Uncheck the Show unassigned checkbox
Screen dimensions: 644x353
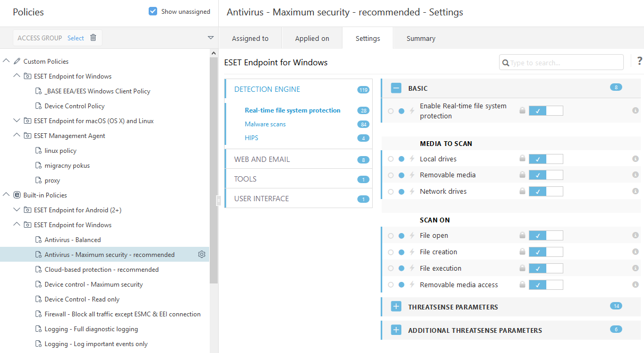point(153,11)
